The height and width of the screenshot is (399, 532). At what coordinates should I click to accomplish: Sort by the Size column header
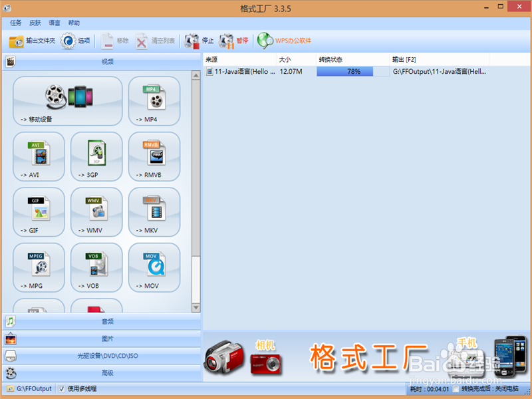[x=296, y=60]
